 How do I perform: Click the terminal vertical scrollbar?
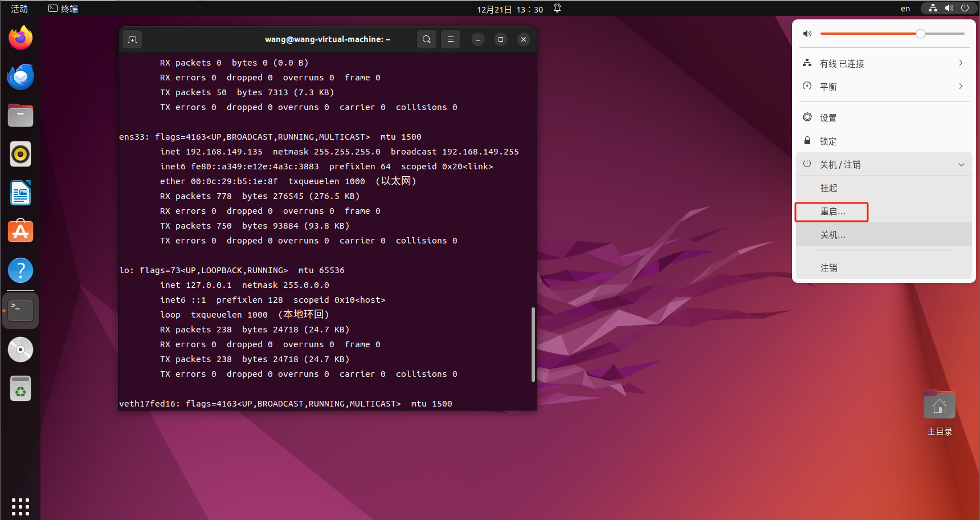[x=533, y=344]
